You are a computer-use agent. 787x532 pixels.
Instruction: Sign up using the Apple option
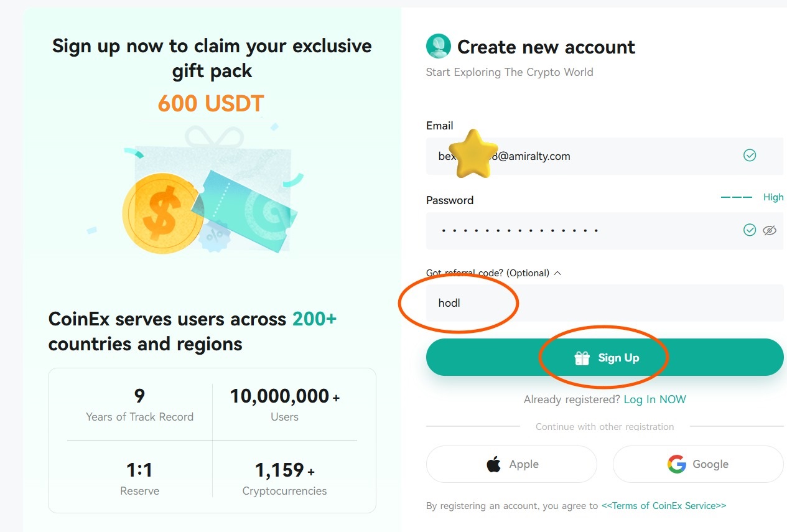tap(511, 464)
